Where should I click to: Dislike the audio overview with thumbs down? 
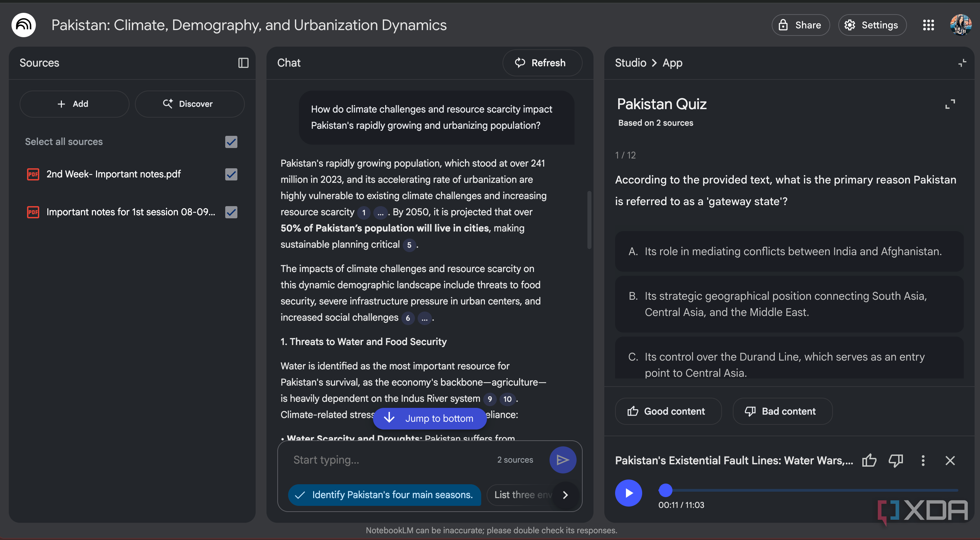[x=895, y=461]
